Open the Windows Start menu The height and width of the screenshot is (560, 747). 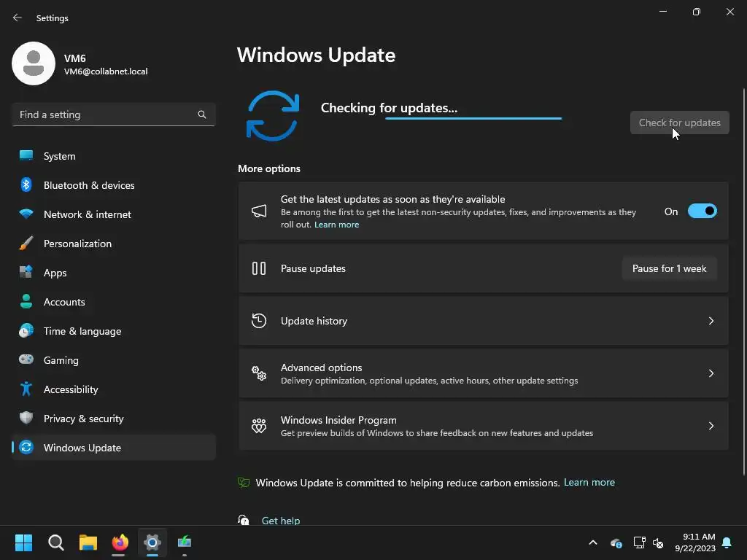(x=23, y=542)
